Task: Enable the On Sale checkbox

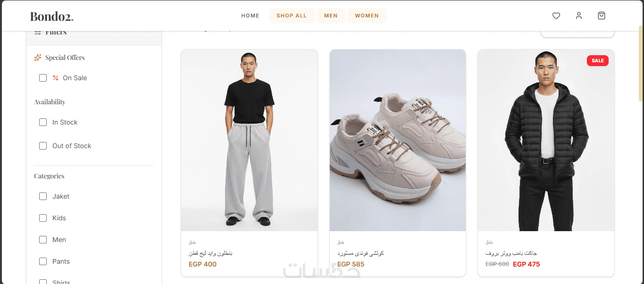Action: (43, 78)
